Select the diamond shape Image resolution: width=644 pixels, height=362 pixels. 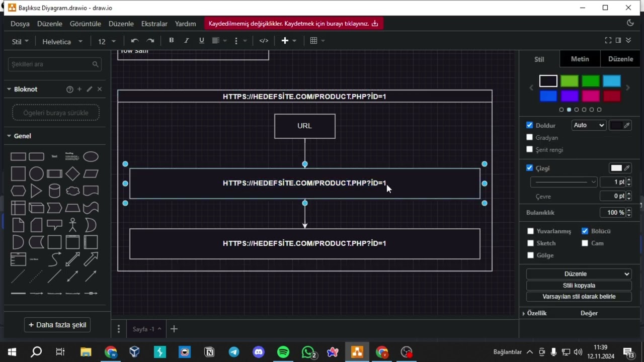point(72,174)
